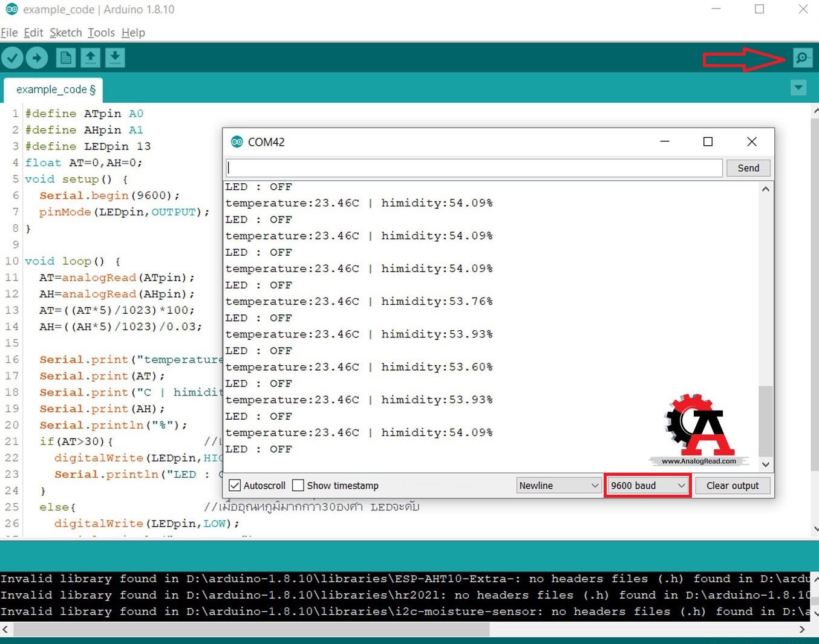Open the 9600 baud rate dropdown
Image resolution: width=819 pixels, height=644 pixels.
click(648, 486)
